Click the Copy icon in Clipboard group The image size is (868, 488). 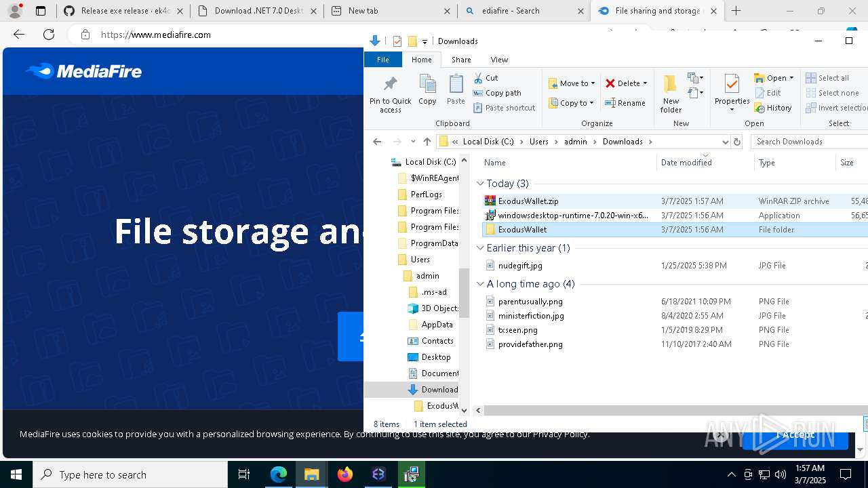(x=427, y=90)
